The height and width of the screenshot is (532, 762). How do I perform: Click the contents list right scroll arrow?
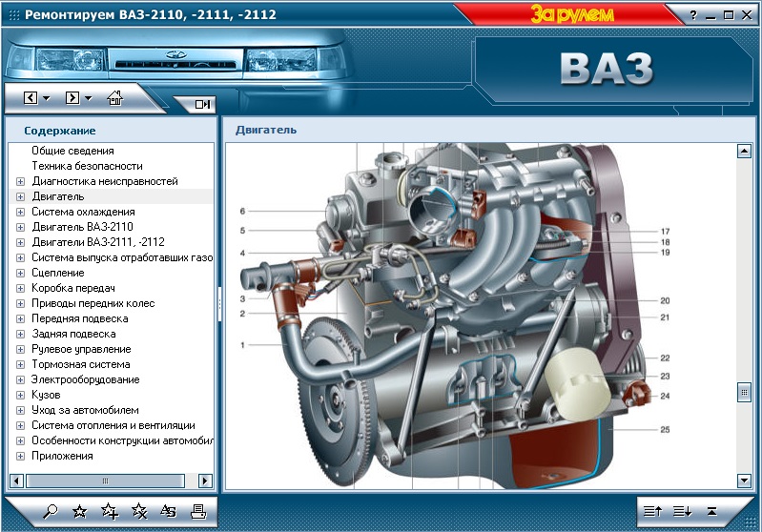click(x=205, y=481)
